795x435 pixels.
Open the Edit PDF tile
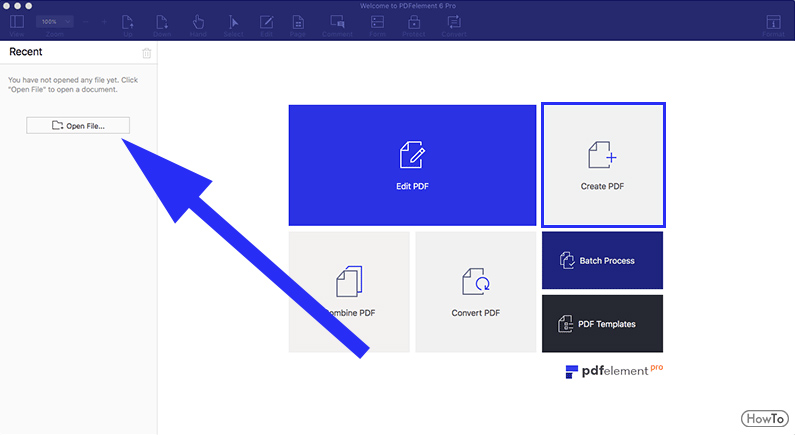click(412, 165)
